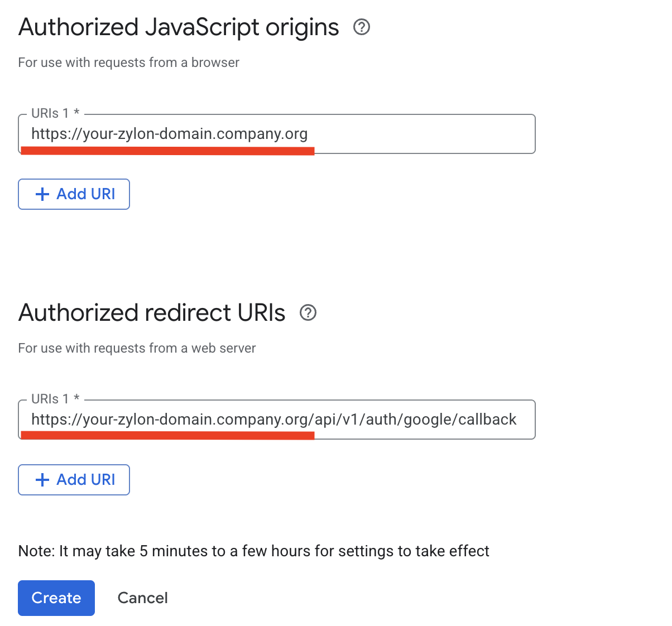Image resolution: width=672 pixels, height=626 pixels.
Task: Click the plus icon on first Add URI button
Action: [42, 194]
